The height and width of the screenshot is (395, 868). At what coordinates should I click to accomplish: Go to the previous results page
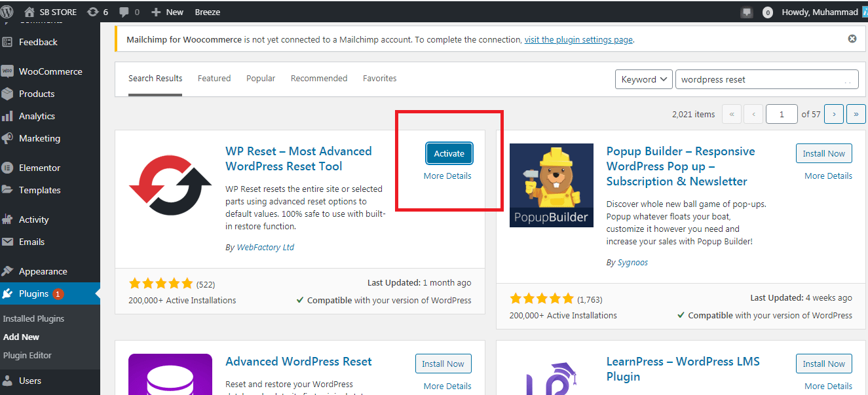coord(753,114)
